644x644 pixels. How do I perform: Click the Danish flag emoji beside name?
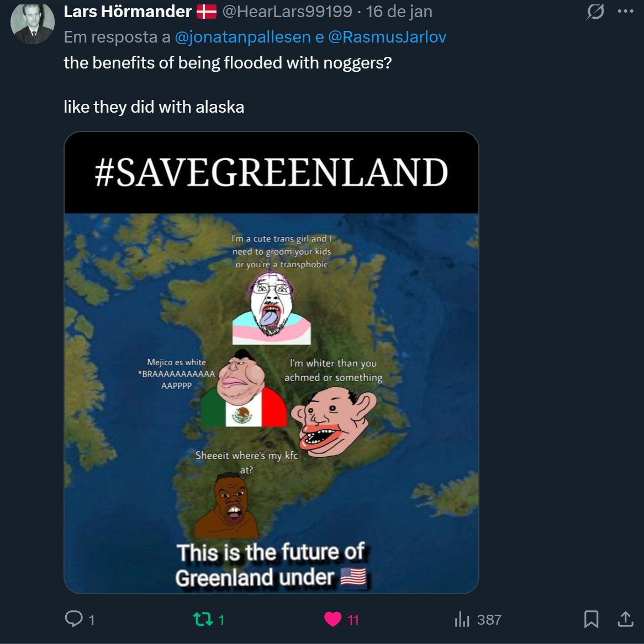[x=207, y=12]
